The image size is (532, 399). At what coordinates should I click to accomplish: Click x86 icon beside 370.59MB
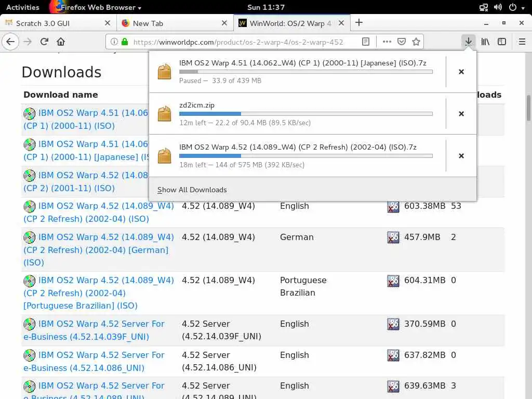[x=393, y=324]
